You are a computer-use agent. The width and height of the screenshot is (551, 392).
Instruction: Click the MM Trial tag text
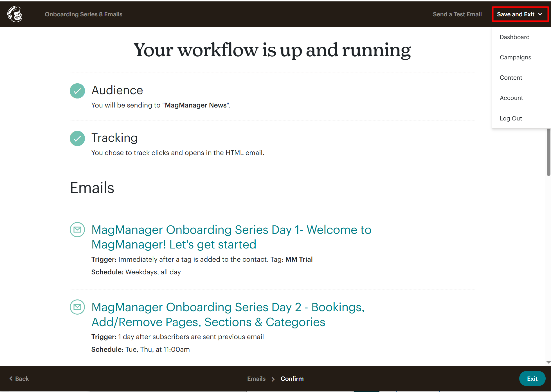[299, 259]
